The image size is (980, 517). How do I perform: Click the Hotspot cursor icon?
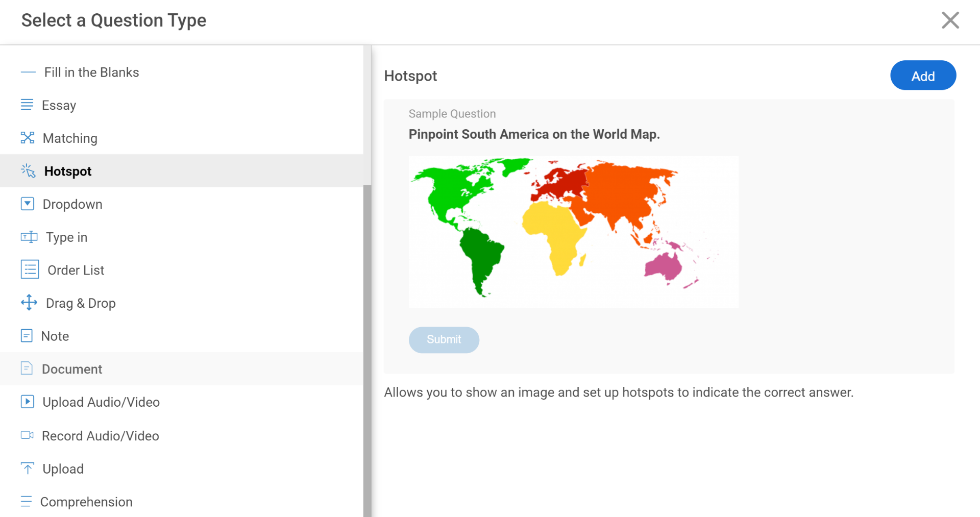tap(28, 171)
